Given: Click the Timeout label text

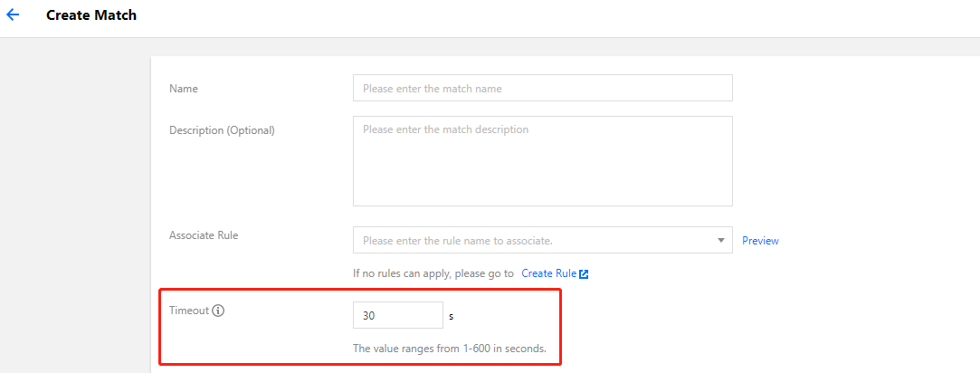Looking at the screenshot, I should click(x=189, y=310).
